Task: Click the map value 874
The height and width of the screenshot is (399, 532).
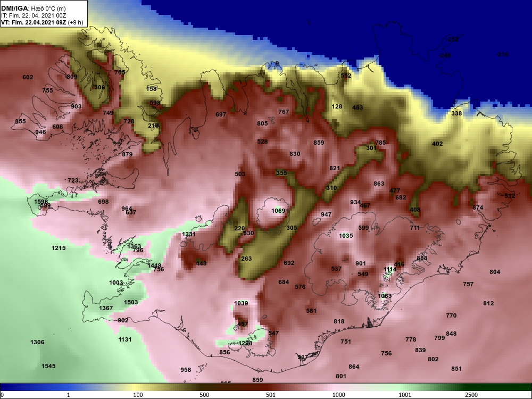Action: pos(478,207)
